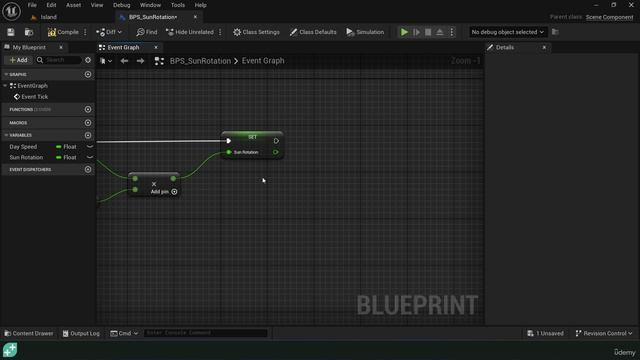Save the current blueprint asset
Screen dimensions: 640x360
point(11,32)
